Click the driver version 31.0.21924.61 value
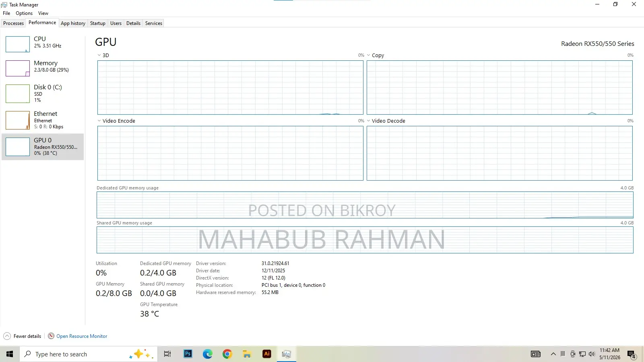This screenshot has height=362, width=644. (275, 263)
